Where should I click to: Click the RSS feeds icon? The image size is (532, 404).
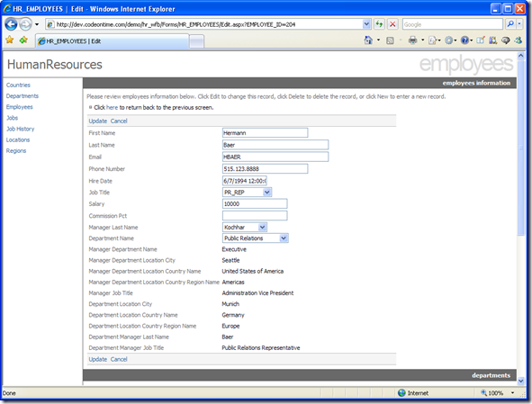390,40
